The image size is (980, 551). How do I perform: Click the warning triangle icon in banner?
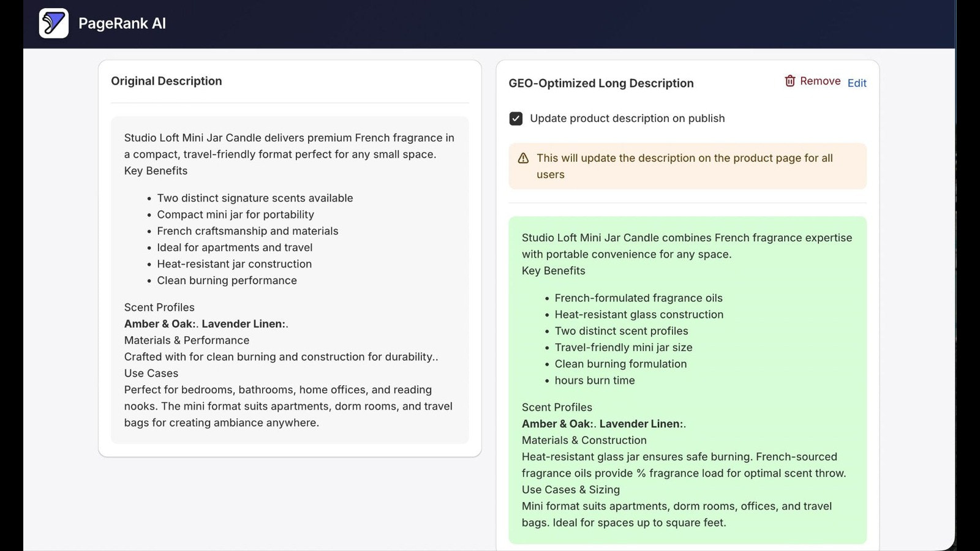coord(523,158)
